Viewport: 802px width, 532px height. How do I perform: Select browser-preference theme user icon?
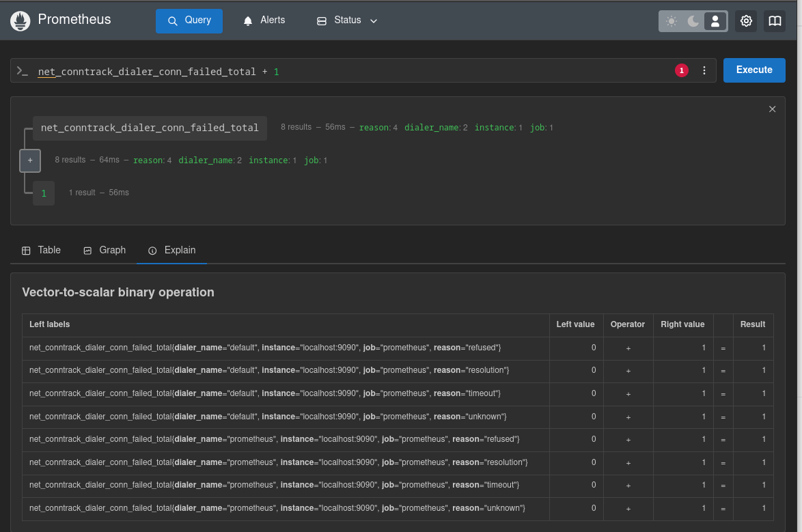point(715,21)
